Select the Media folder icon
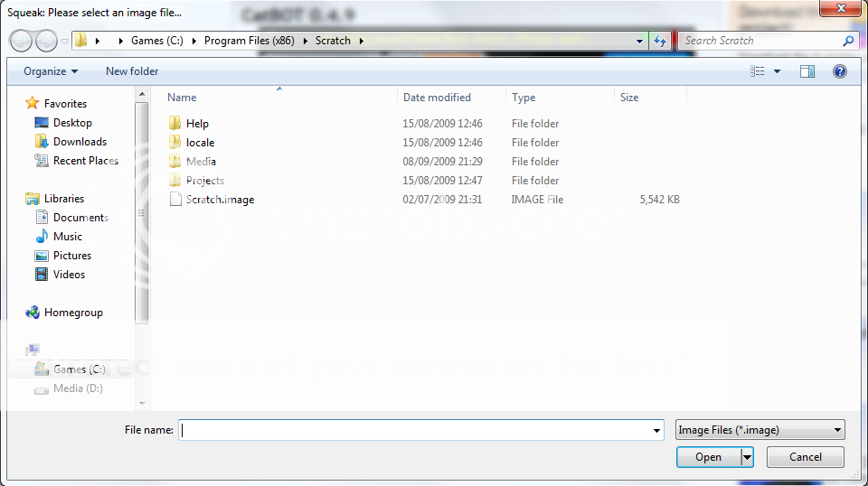 (x=175, y=161)
